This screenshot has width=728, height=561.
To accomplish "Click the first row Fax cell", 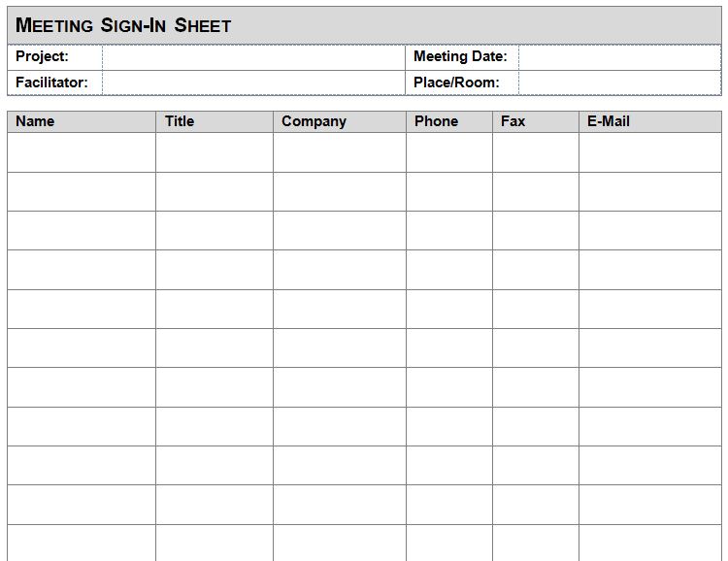I will coord(536,152).
